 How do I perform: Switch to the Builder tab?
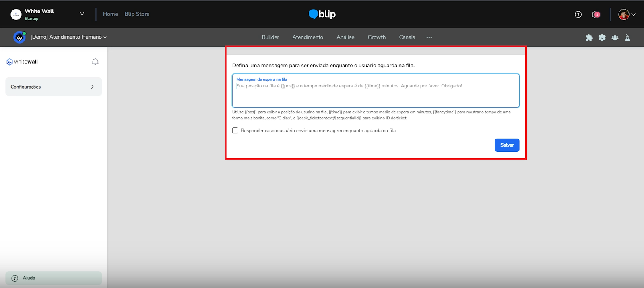(270, 37)
